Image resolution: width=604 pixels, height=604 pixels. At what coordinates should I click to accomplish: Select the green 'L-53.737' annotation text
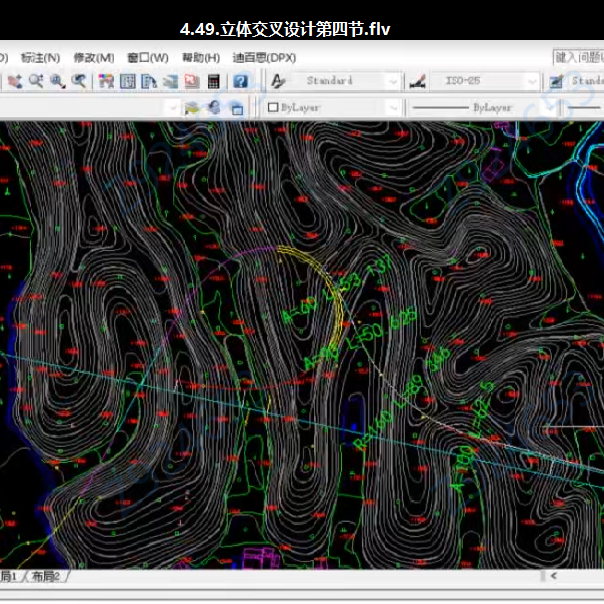coord(357,279)
